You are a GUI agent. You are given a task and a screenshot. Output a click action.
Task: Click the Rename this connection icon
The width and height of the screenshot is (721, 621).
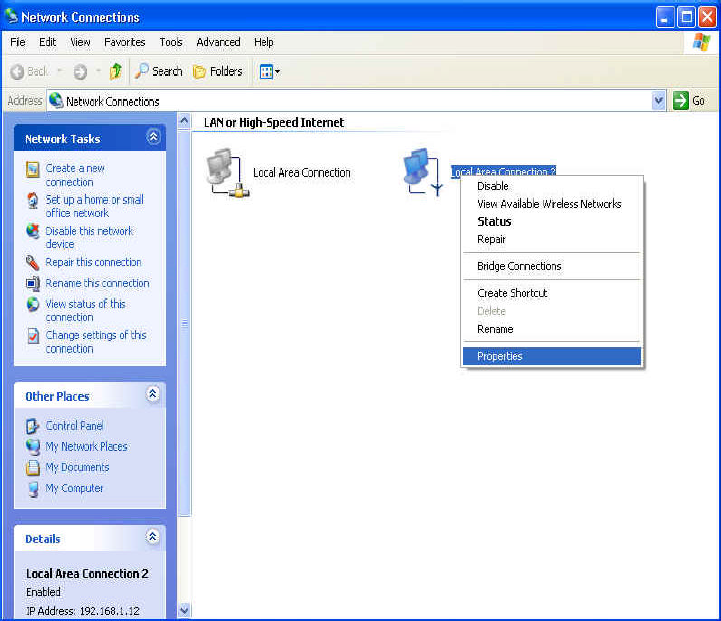[x=33, y=283]
